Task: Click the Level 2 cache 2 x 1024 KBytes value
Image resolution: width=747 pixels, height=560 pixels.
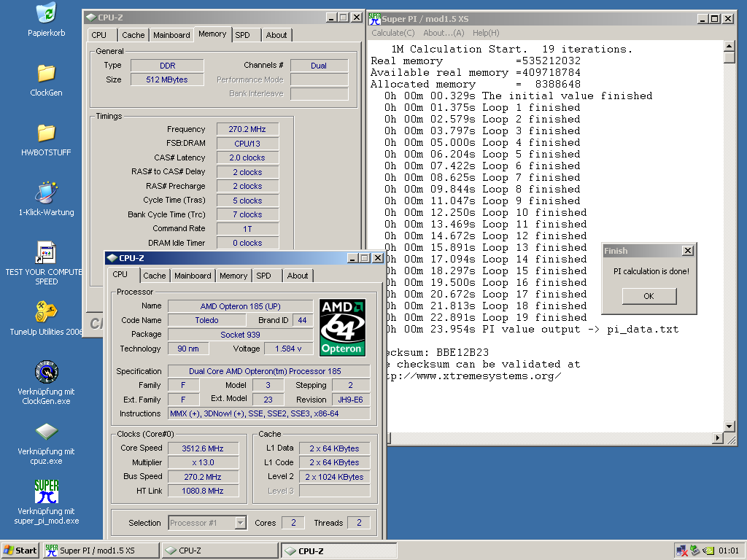Action: 334,477
